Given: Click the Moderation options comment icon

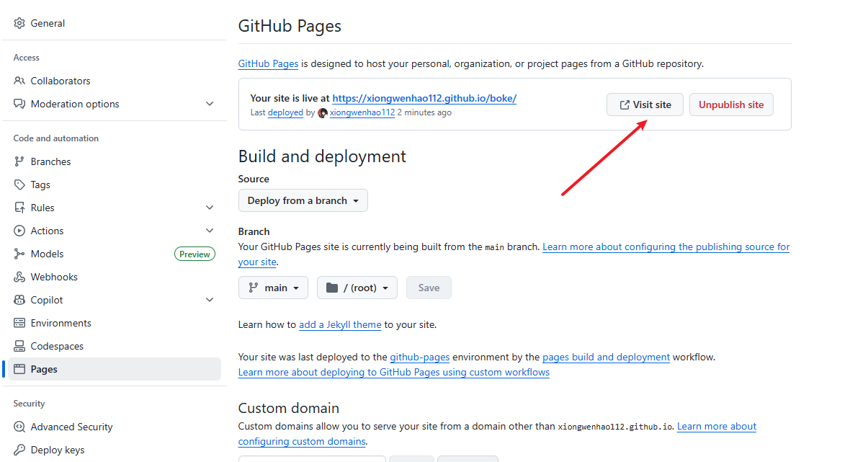Looking at the screenshot, I should point(19,104).
